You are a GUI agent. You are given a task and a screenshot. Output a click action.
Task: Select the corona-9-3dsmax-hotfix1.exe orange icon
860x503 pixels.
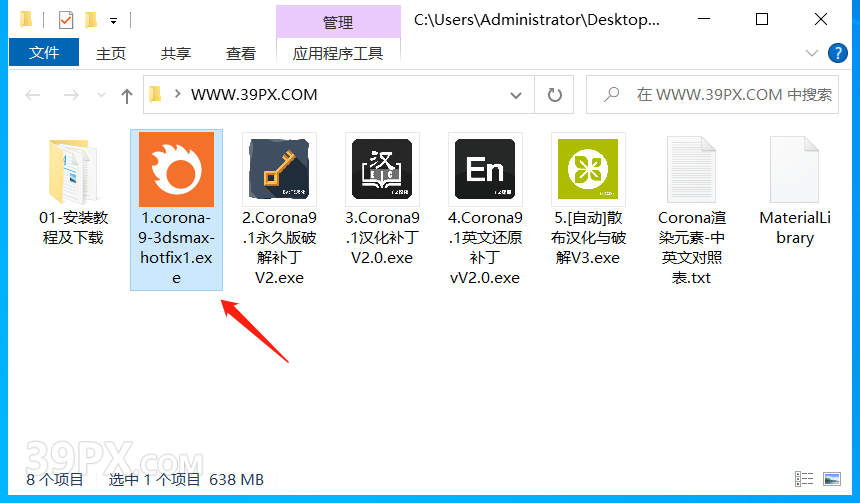[x=176, y=169]
